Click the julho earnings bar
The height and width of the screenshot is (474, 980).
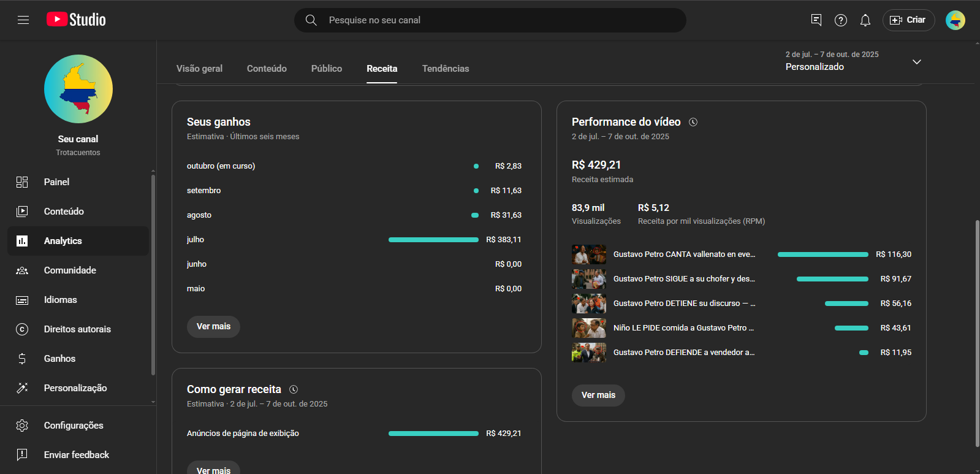(433, 240)
